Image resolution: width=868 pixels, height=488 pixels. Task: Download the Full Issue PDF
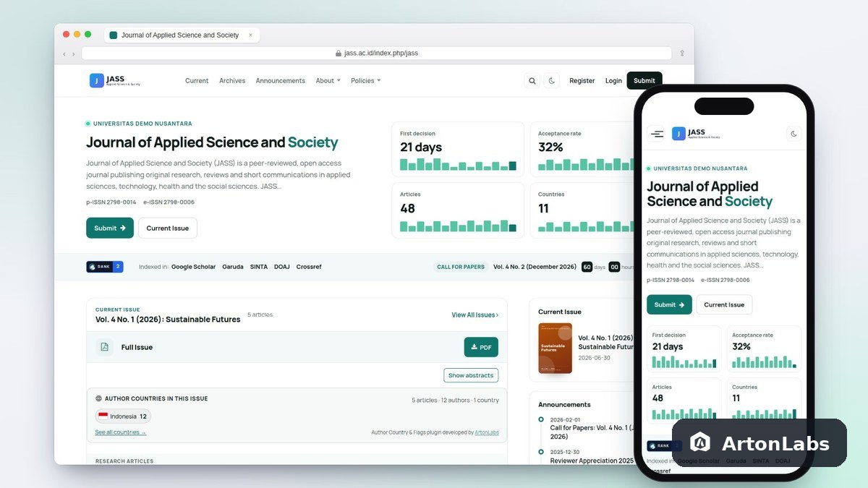tap(481, 347)
